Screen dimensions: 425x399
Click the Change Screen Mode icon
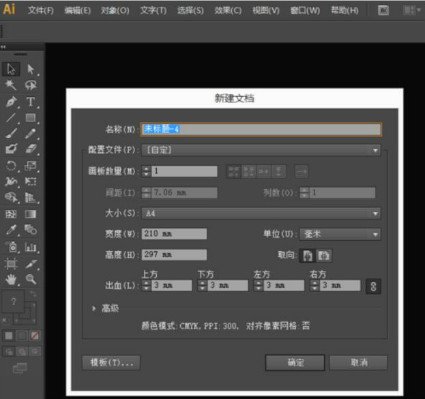[x=20, y=368]
